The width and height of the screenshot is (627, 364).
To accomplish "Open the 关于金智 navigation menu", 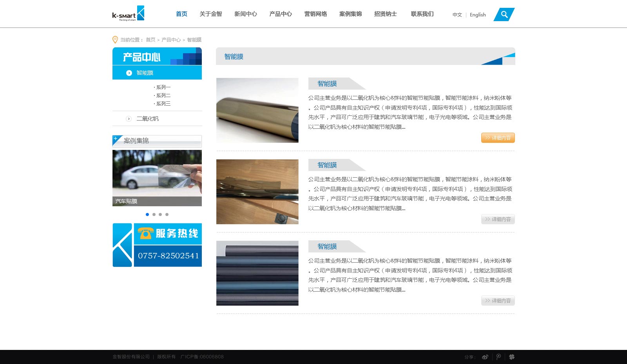I will pos(210,14).
